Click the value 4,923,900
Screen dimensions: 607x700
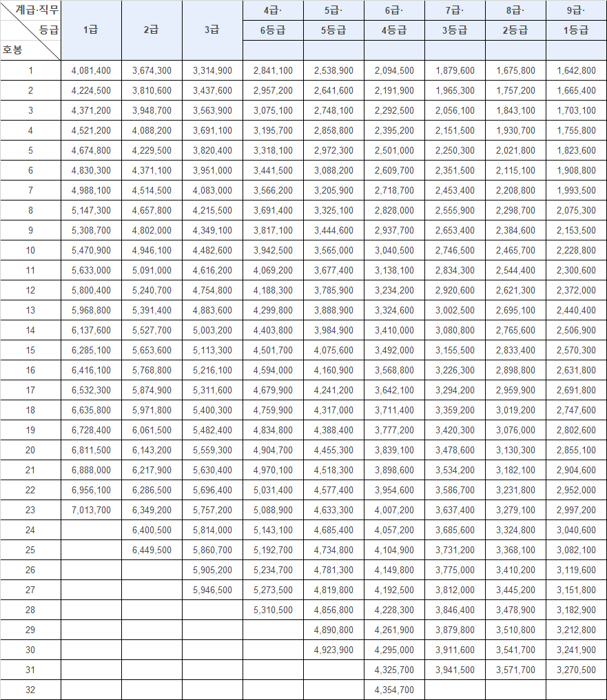334,650
